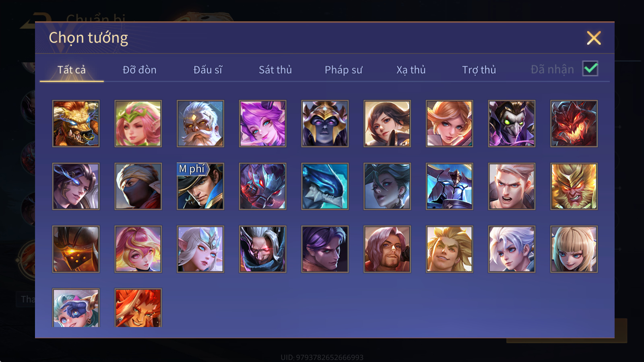
Task: Select the hero marked M phí
Action: point(200,186)
